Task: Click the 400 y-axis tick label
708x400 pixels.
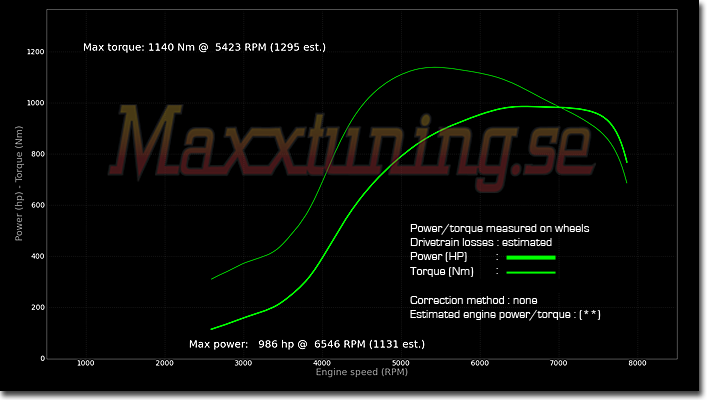Action: pos(38,256)
